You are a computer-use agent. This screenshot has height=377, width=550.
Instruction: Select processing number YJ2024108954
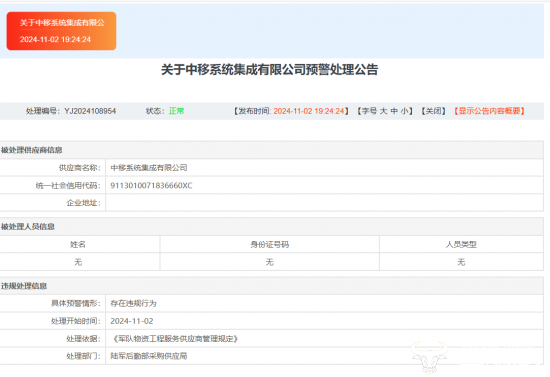pos(90,111)
